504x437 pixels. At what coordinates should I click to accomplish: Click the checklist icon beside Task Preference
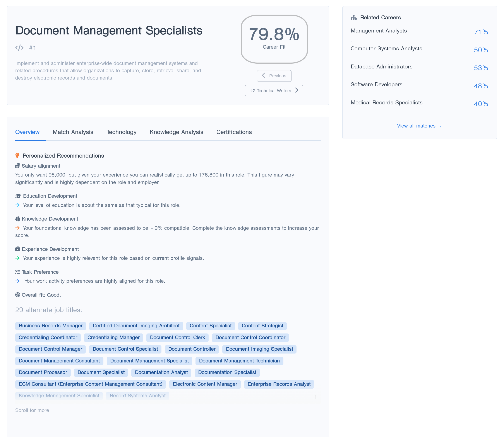pyautogui.click(x=18, y=272)
